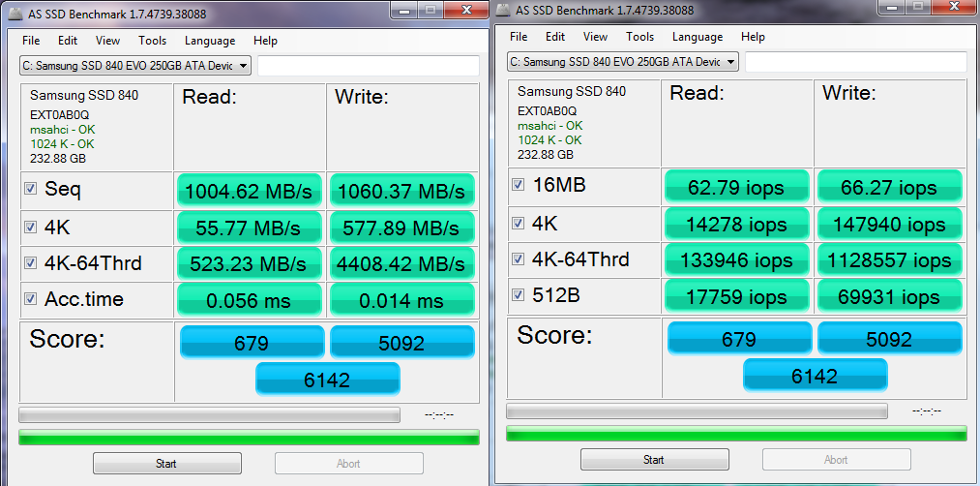The width and height of the screenshot is (980, 486).
Task: Click the Abort button in the left window
Action: pos(348,464)
